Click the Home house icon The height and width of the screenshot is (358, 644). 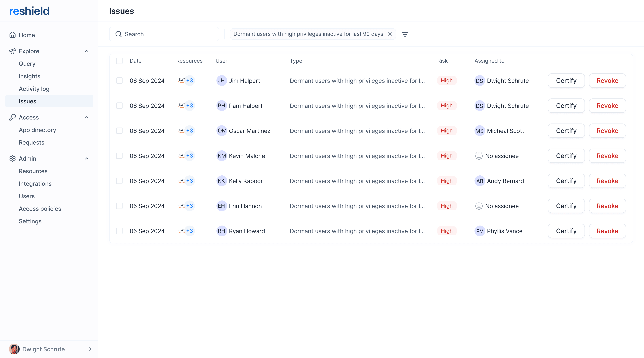coord(13,35)
